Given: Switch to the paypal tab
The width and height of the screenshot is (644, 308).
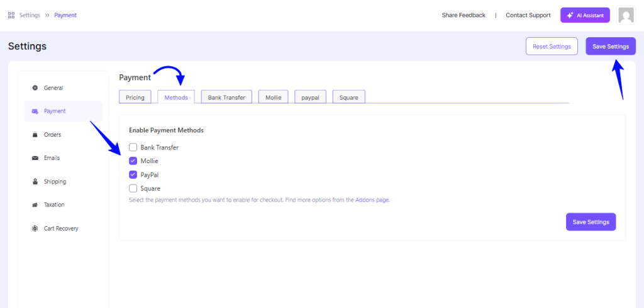Looking at the screenshot, I should (x=310, y=97).
